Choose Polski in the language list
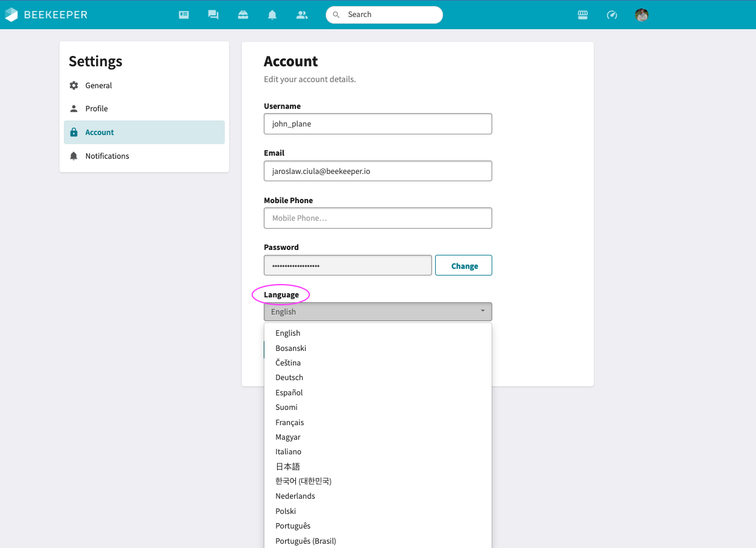Viewport: 756px width, 548px height. 286,512
